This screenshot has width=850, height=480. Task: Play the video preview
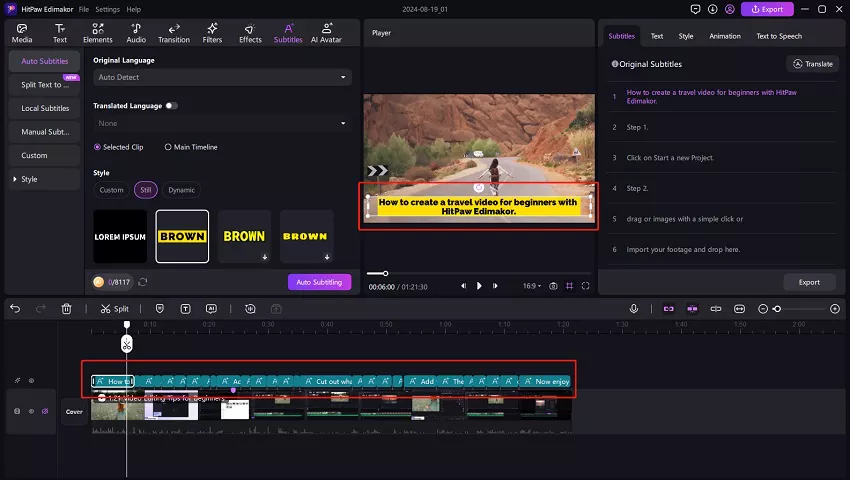479,286
